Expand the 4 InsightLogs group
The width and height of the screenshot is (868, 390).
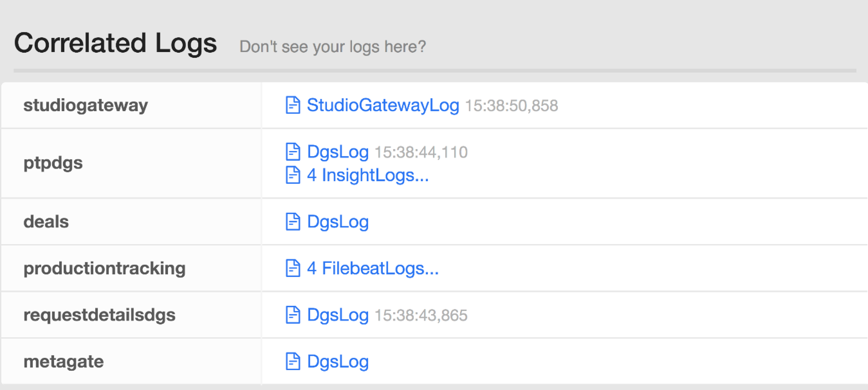click(x=368, y=175)
